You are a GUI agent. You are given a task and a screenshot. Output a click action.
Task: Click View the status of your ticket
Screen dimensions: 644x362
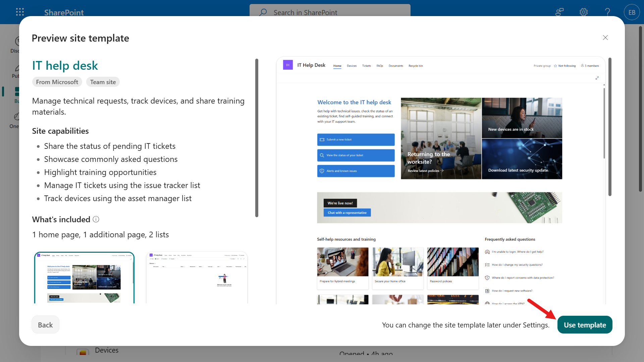point(356,155)
